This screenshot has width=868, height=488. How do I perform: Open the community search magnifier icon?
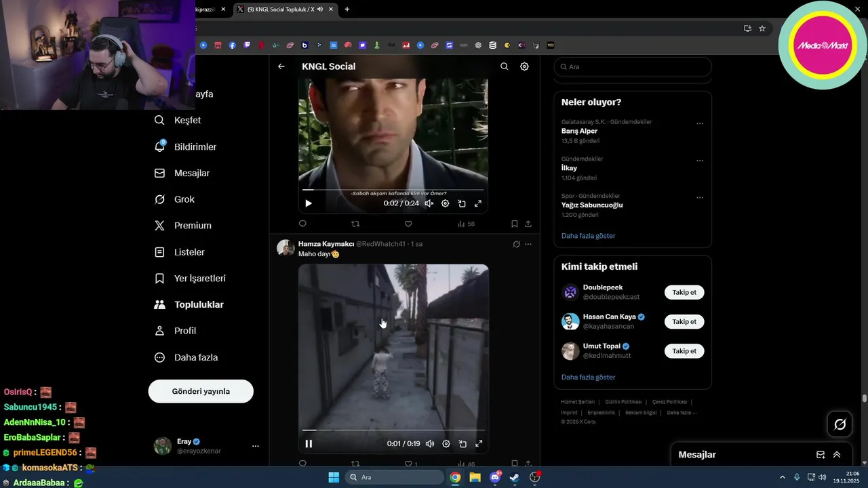pyautogui.click(x=505, y=66)
